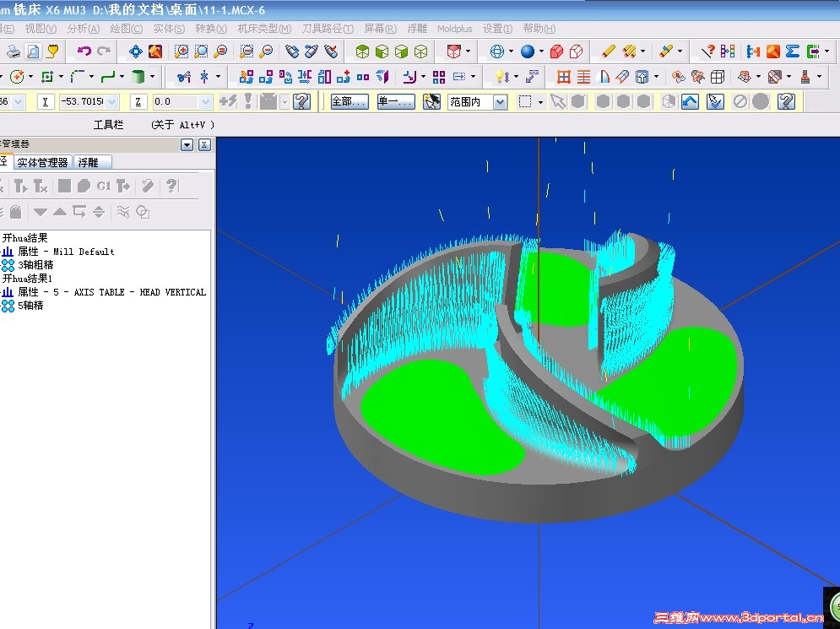Click the white outlined box icon
840x629 pixels.
click(577, 52)
